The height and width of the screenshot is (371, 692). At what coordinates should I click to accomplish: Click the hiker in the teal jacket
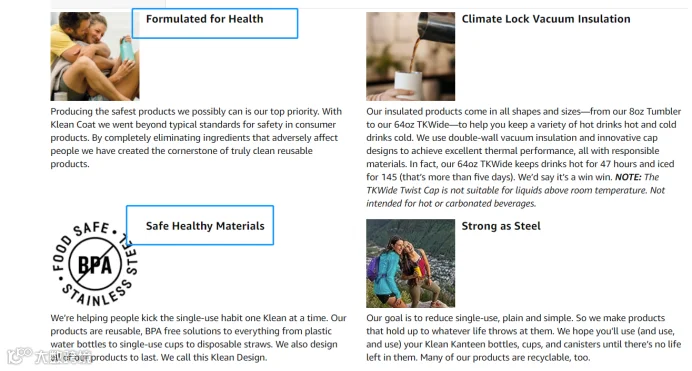pyautogui.click(x=388, y=271)
